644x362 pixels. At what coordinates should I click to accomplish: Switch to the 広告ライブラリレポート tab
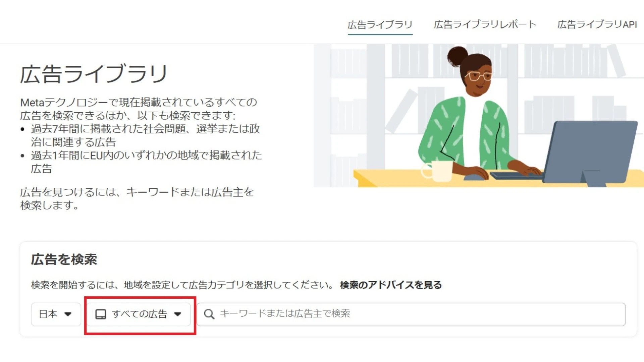485,24
